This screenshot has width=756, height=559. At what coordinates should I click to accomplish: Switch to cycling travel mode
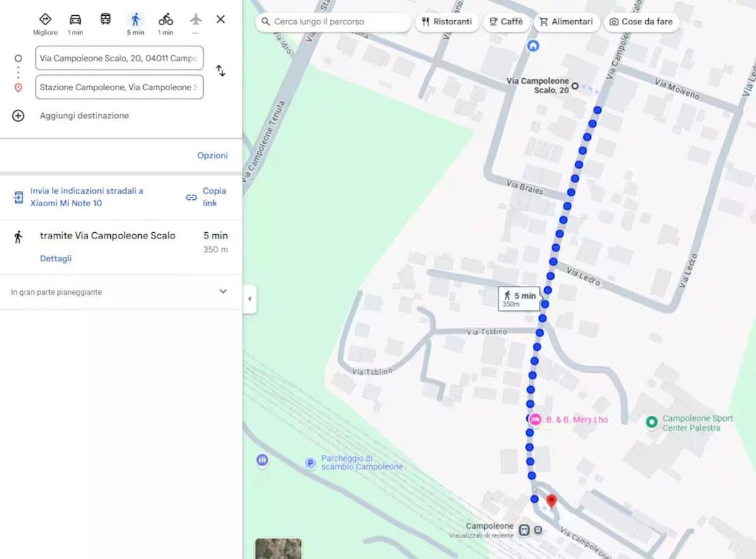coord(165,20)
